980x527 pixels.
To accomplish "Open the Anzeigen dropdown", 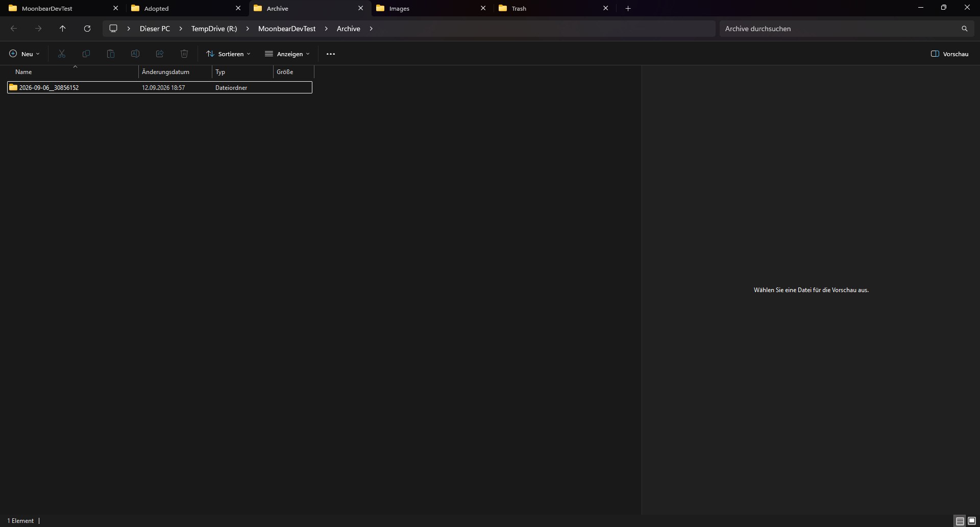I will click(x=287, y=54).
